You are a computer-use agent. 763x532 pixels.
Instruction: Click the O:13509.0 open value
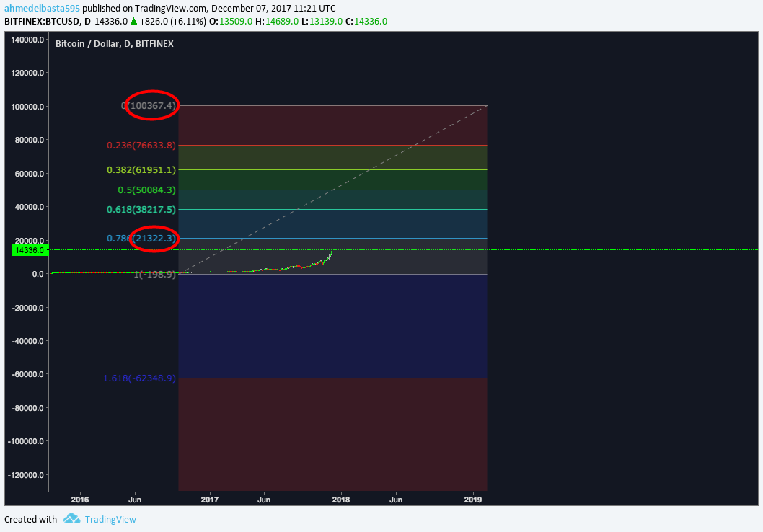231,22
